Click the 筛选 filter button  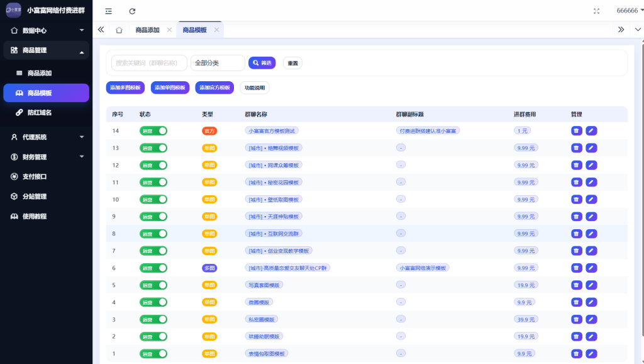[x=262, y=63]
